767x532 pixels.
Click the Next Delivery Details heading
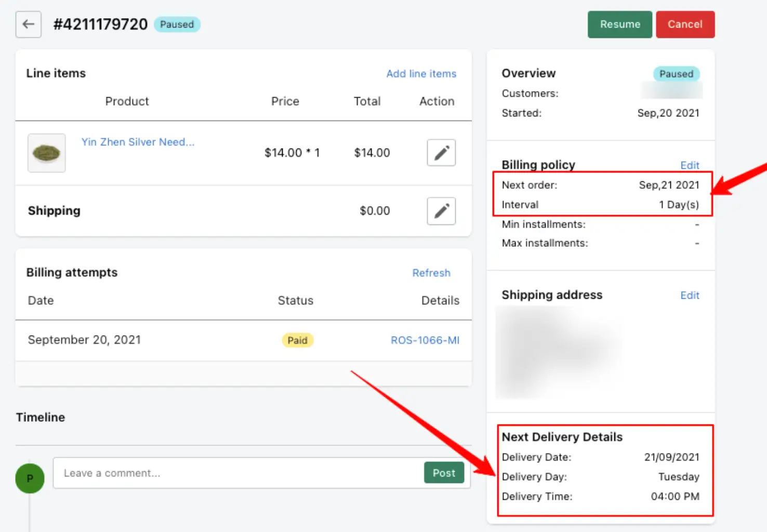[562, 437]
